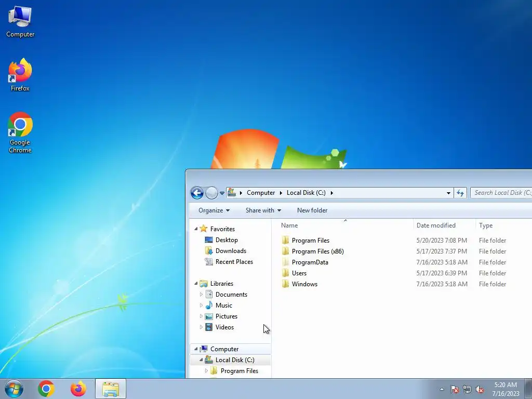Select Local Disk (C:) in the navigation tree

[235, 360]
